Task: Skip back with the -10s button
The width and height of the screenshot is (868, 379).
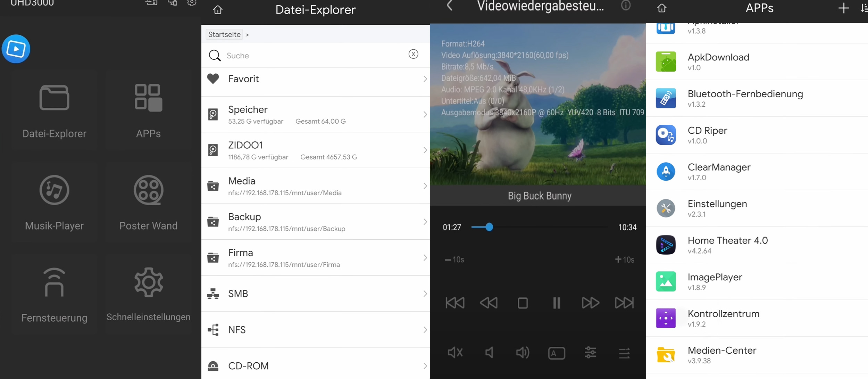Action: [454, 260]
